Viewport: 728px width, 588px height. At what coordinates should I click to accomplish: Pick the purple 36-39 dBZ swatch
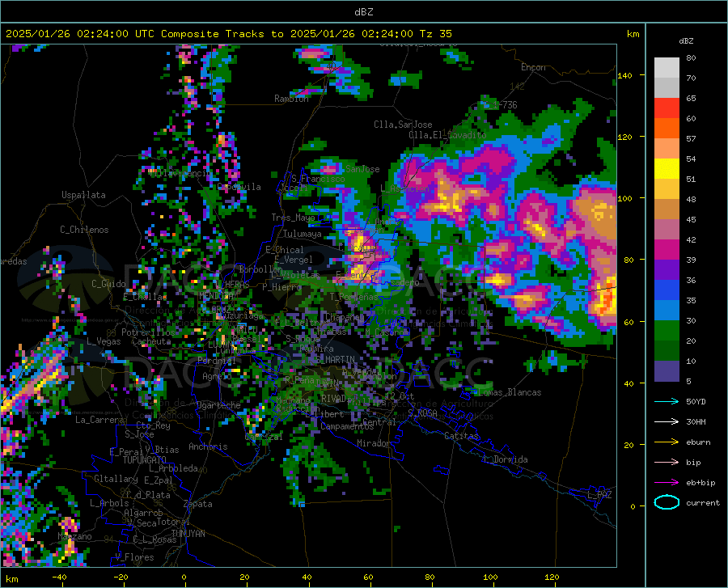(x=667, y=270)
